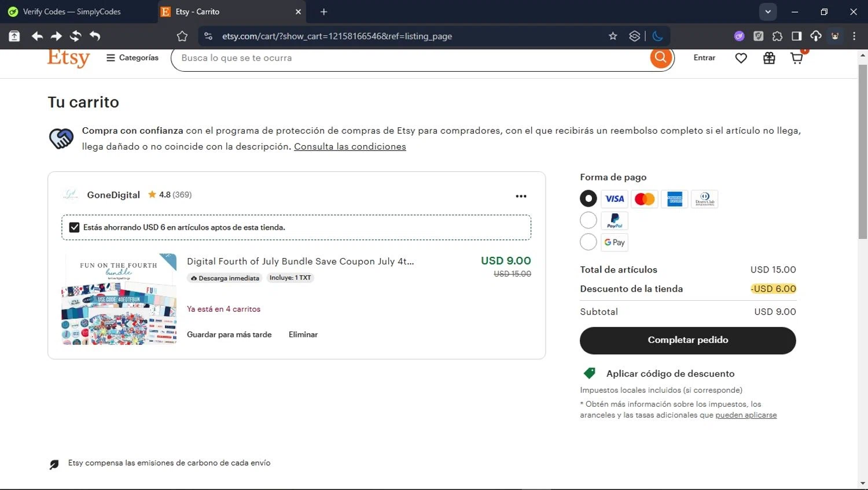
Task: Toggle the moon night mode icon
Action: click(657, 36)
